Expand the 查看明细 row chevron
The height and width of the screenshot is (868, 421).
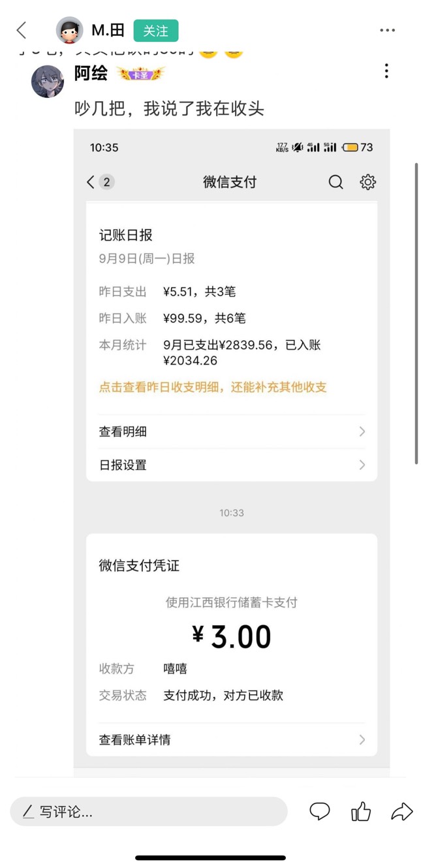pos(362,431)
